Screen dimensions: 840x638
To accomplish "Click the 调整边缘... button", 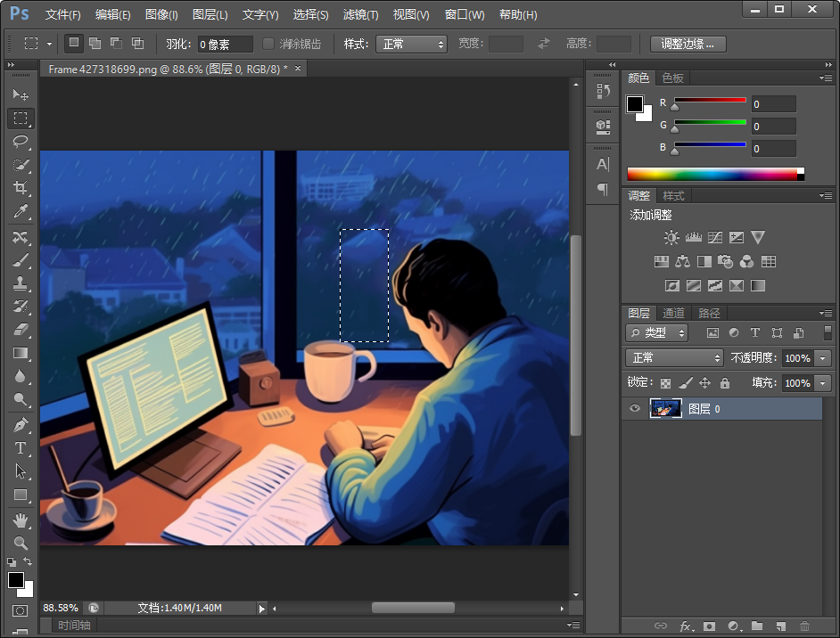I will pyautogui.click(x=688, y=44).
